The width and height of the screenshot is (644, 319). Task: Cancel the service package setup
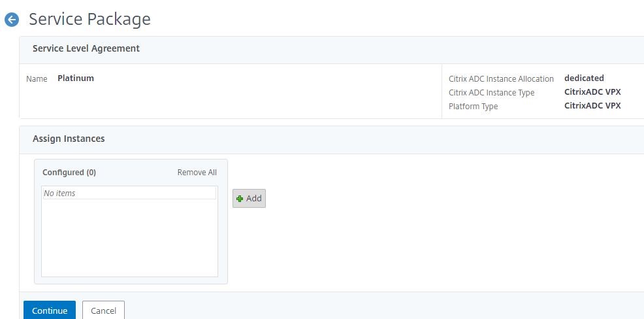pos(103,311)
